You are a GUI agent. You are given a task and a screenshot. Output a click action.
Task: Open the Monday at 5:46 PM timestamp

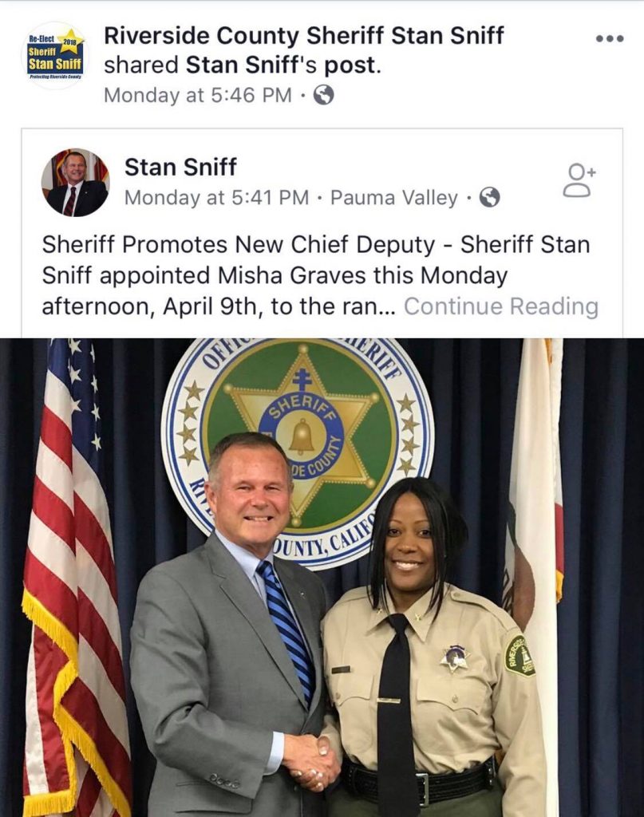(x=198, y=96)
